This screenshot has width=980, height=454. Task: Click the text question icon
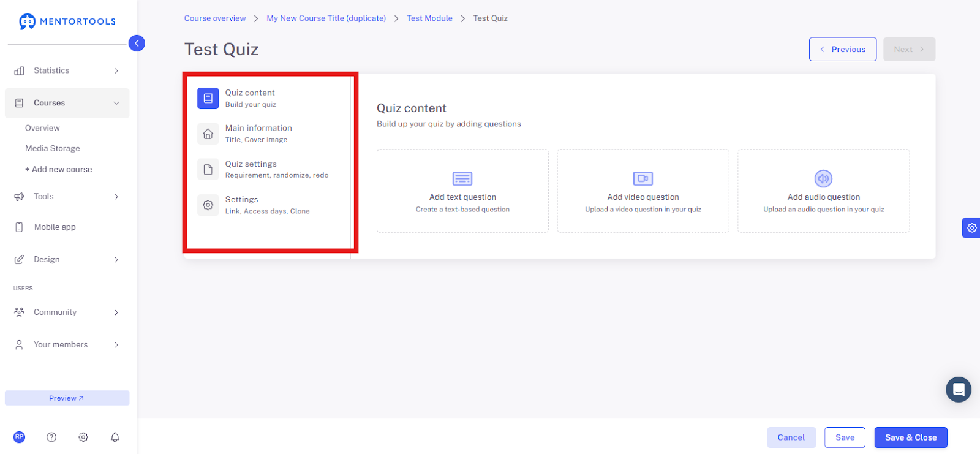pos(462,178)
